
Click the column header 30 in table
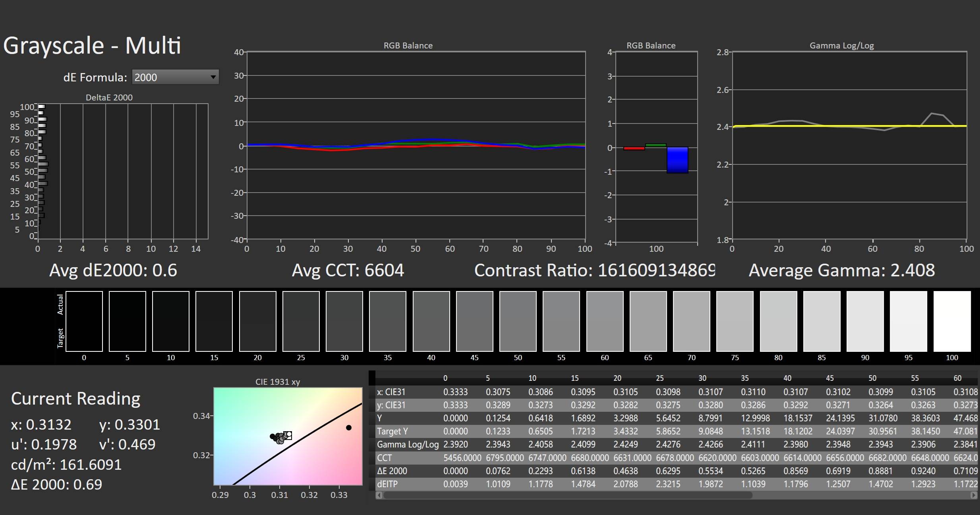(702, 378)
